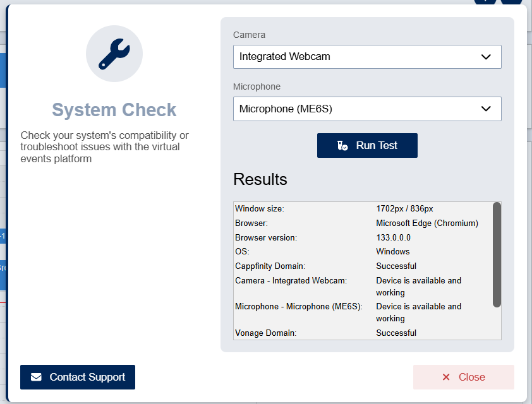Close the System Check dialog
This screenshot has width=532, height=404.
464,377
